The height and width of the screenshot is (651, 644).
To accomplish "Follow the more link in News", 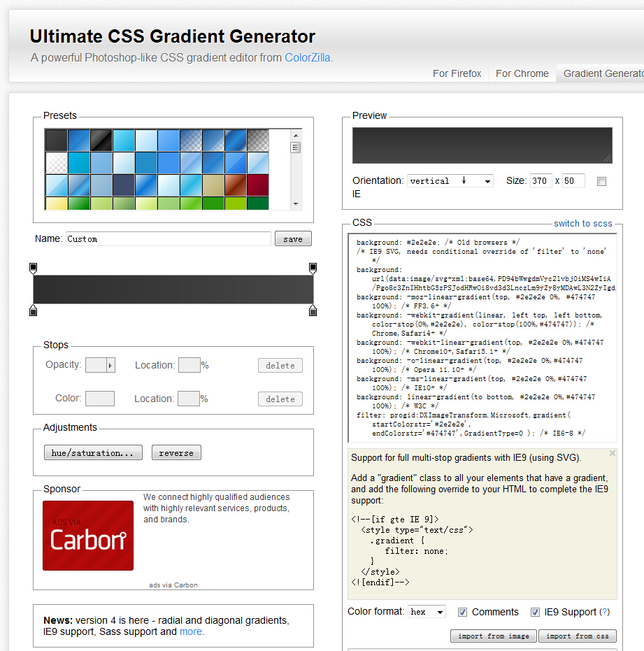I will pos(191,631).
